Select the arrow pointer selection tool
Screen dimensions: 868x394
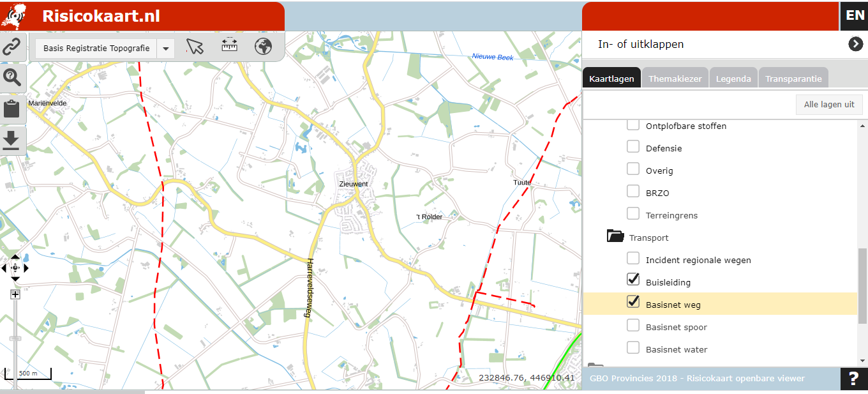click(x=195, y=46)
